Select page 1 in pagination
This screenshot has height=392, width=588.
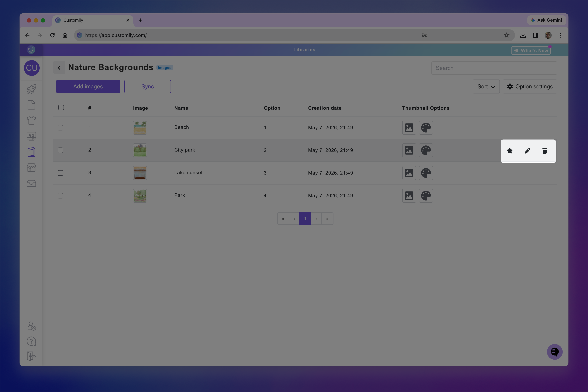[305, 219]
